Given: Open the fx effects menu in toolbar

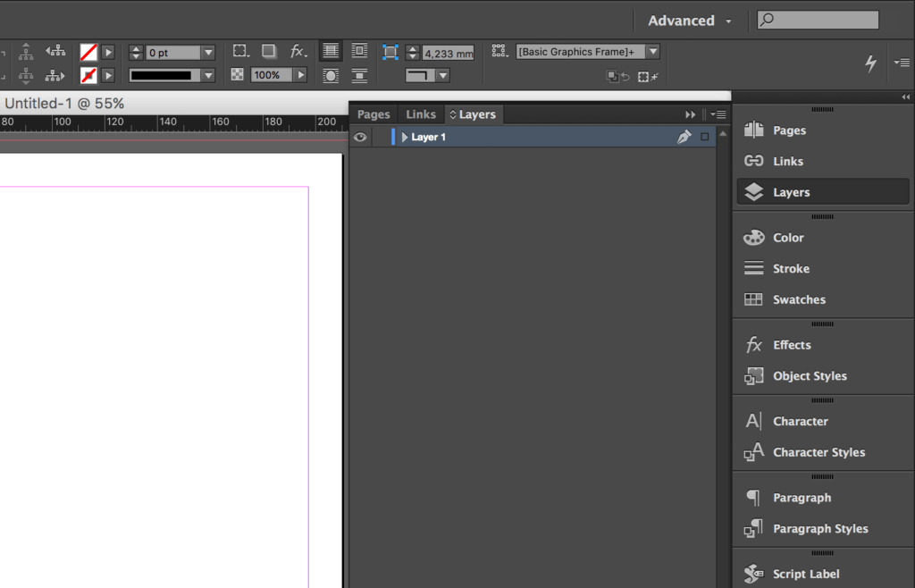Looking at the screenshot, I should tap(298, 51).
